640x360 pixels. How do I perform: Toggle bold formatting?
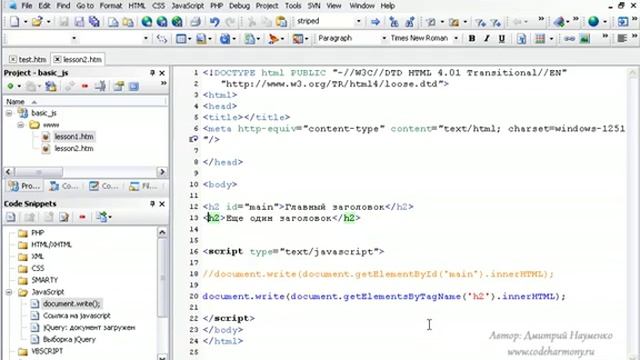point(472,38)
